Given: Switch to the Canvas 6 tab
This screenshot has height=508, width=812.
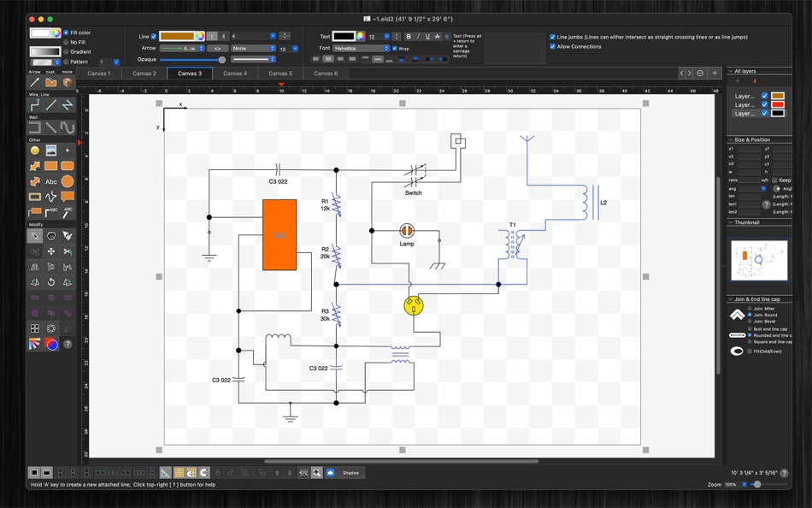Looking at the screenshot, I should [x=326, y=73].
